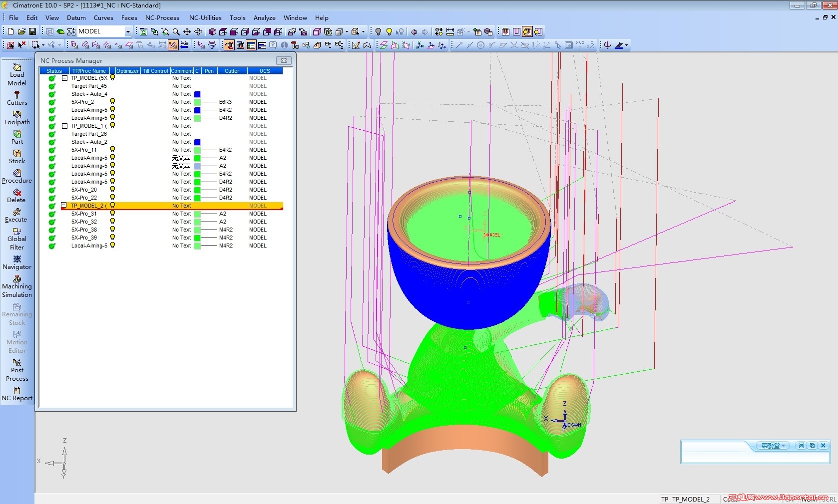Open the Global Filter tool
This screenshot has width=838, height=504.
coord(17,239)
